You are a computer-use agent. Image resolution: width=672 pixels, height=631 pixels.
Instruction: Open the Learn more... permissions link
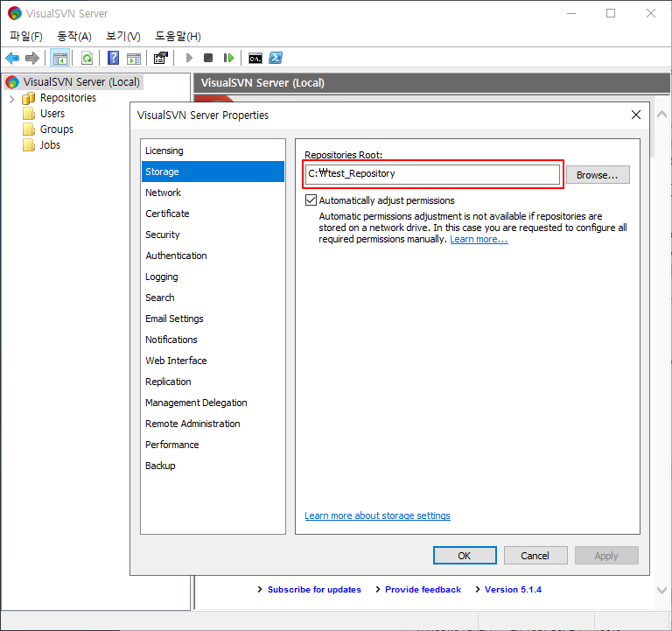tap(479, 239)
